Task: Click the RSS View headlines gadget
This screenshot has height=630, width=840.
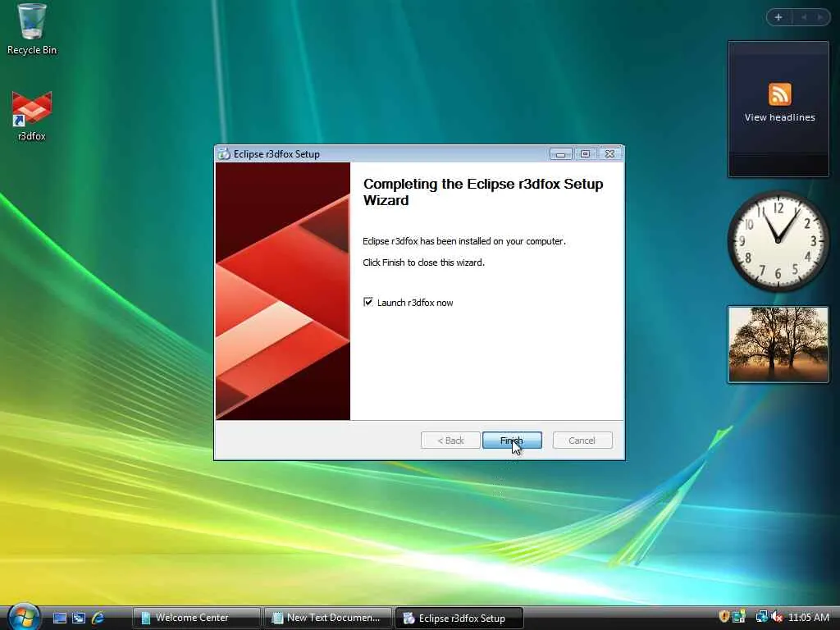Action: [x=778, y=109]
